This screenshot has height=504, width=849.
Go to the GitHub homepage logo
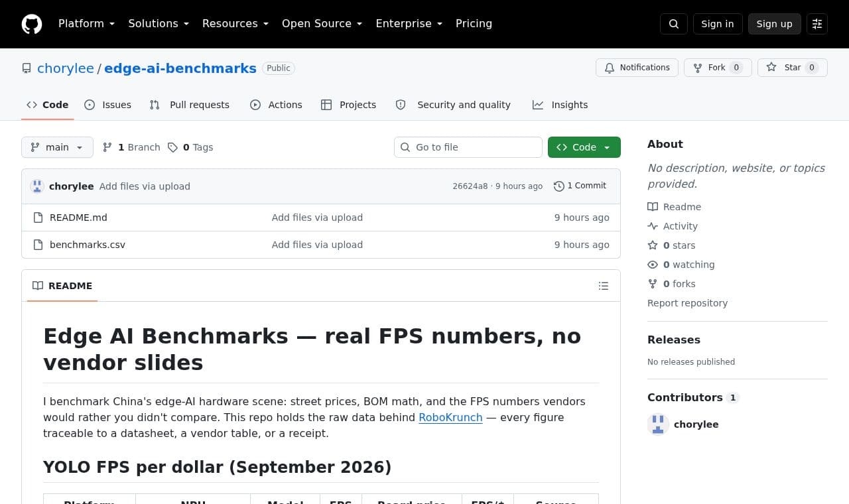tap(32, 24)
